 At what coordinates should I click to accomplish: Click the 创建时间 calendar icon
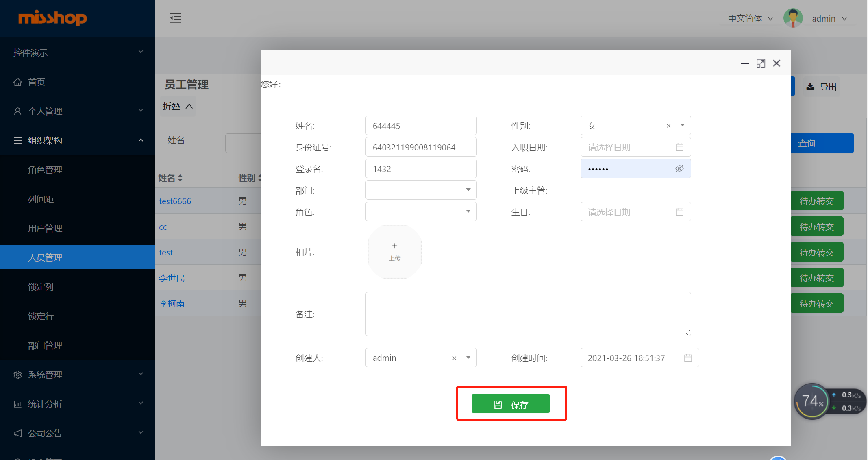point(687,358)
